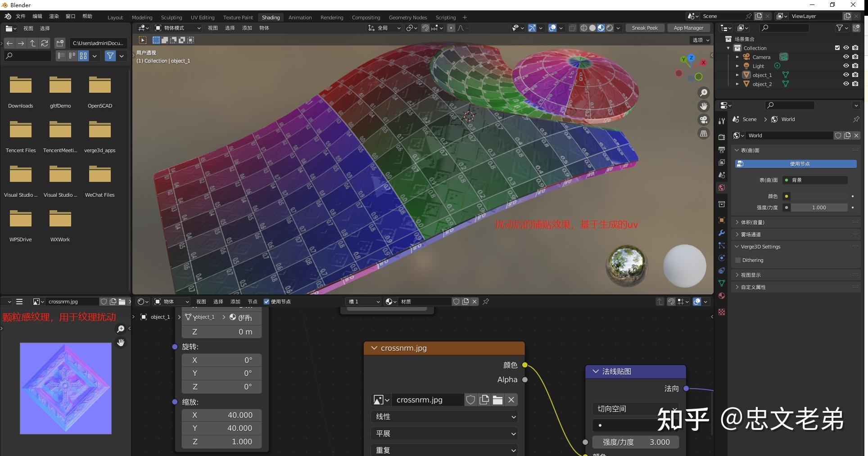
Task: Enable the Dithering checkbox
Action: (x=738, y=260)
